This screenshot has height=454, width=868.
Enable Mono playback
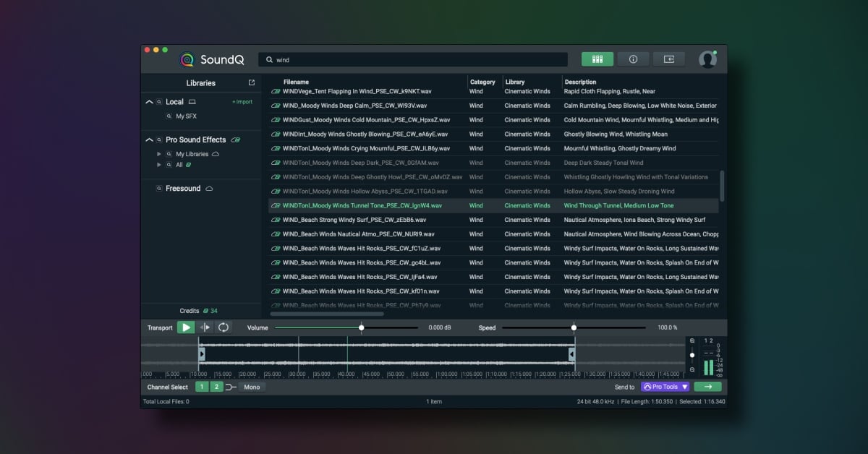coord(251,387)
